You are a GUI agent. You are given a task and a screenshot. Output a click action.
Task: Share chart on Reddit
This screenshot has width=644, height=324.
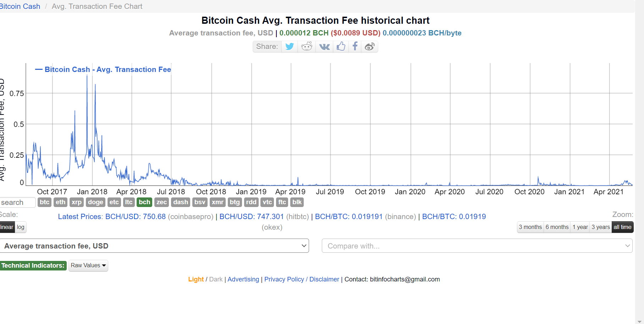coord(307,46)
